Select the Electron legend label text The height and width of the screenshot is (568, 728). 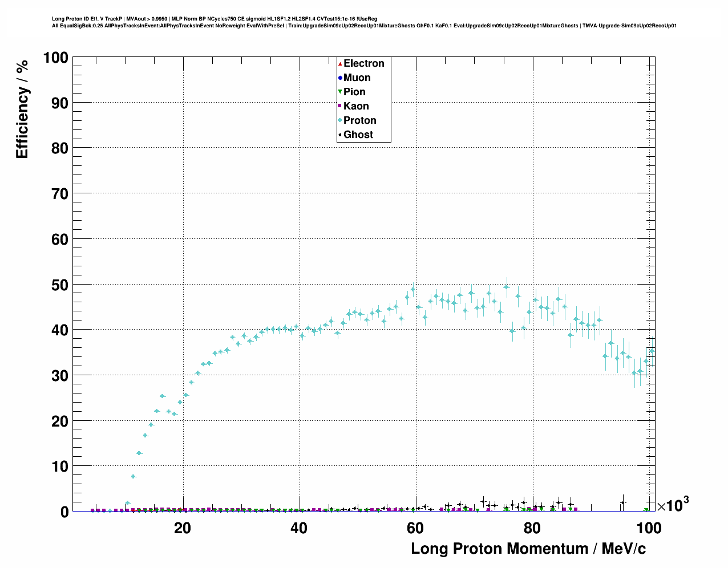(x=363, y=63)
